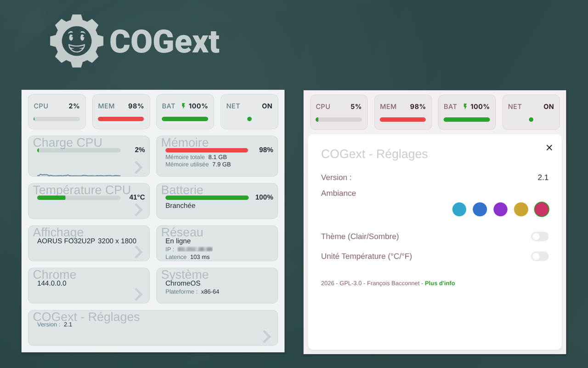
Task: Click the MEM 98% tile in right window
Action: click(x=403, y=112)
